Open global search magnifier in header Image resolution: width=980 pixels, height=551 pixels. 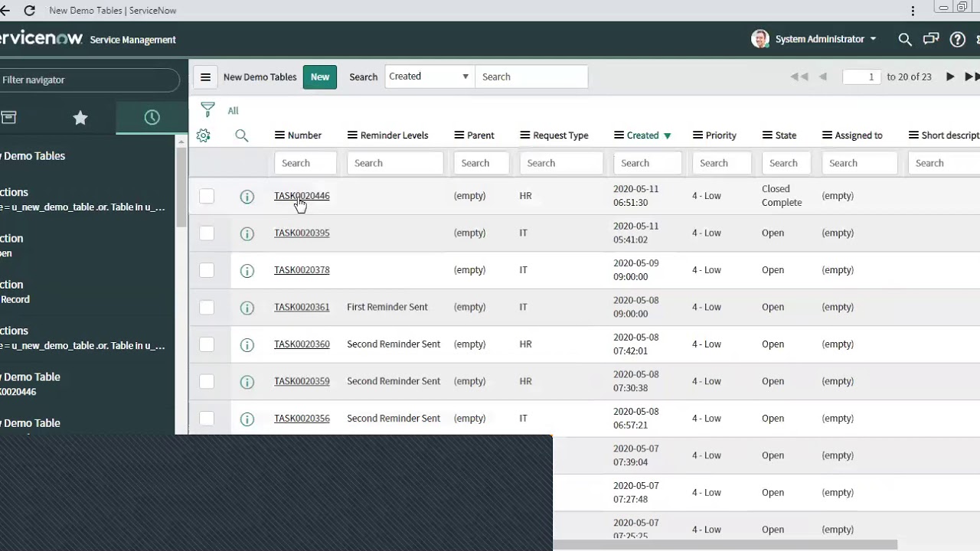tap(905, 40)
